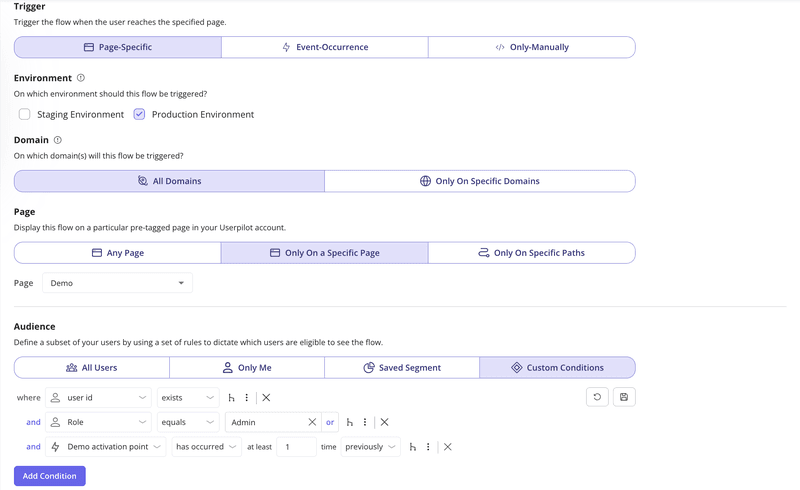800x490 pixels.
Task: Open the user id attribute dropdown
Action: pos(98,398)
